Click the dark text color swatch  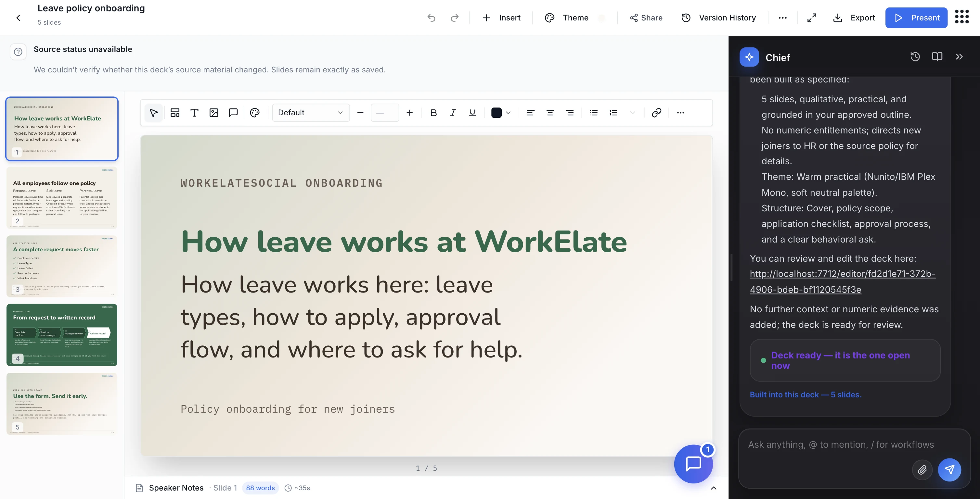[x=496, y=112]
